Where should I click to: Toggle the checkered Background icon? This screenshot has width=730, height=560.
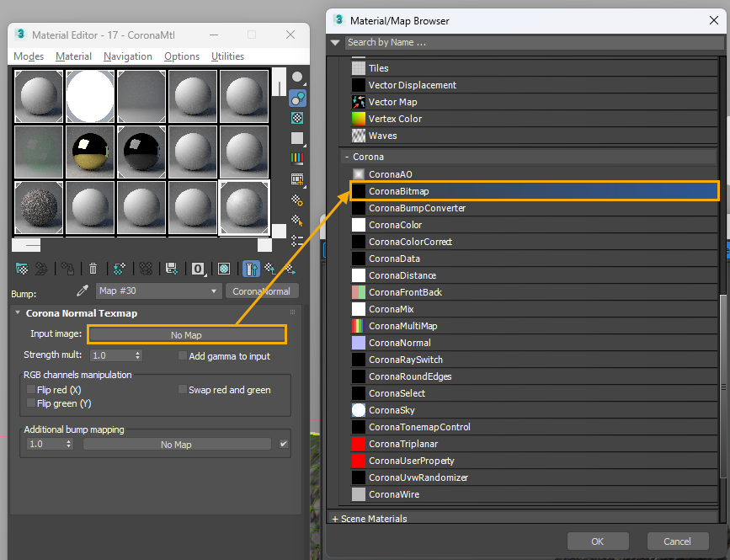297,118
